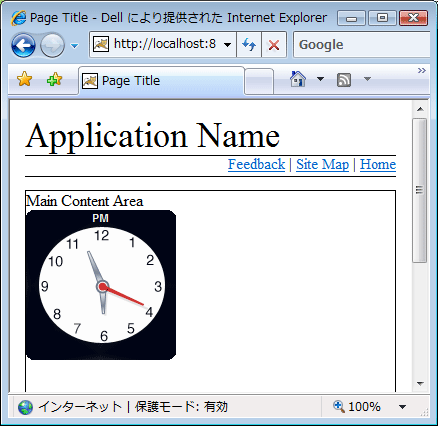The width and height of the screenshot is (438, 426).
Task: Open the Home button dropdown arrow
Action: [x=320, y=79]
